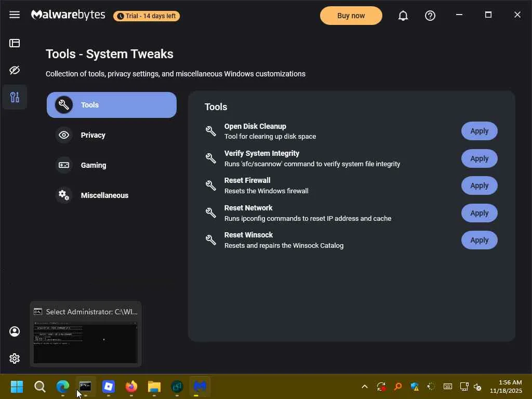
Task: Select the Tools category tab
Action: pyautogui.click(x=112, y=105)
